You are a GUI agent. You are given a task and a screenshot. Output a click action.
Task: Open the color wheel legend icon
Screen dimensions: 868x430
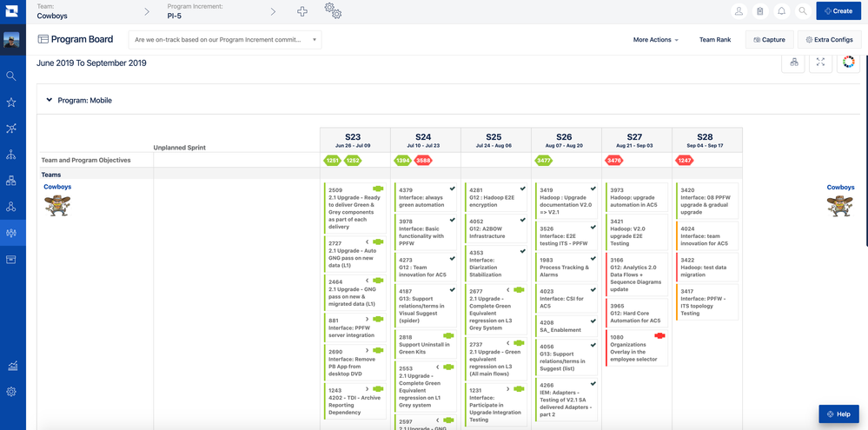(x=849, y=63)
